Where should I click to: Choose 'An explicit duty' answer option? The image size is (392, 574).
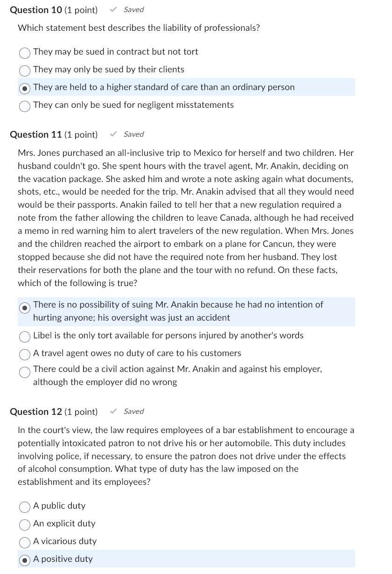pyautogui.click(x=25, y=524)
